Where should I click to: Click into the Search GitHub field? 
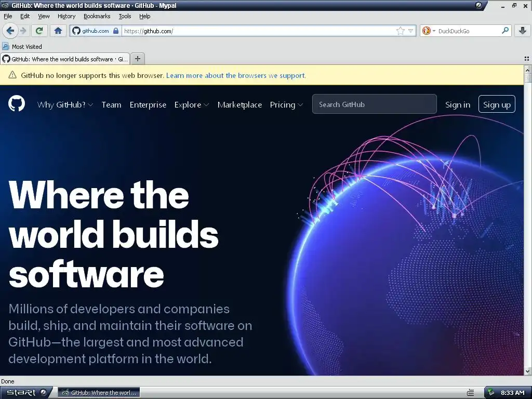374,104
